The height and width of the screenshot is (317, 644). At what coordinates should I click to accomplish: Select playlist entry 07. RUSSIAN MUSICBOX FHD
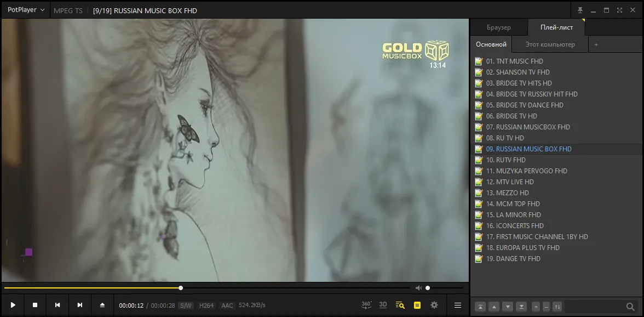tap(556, 127)
